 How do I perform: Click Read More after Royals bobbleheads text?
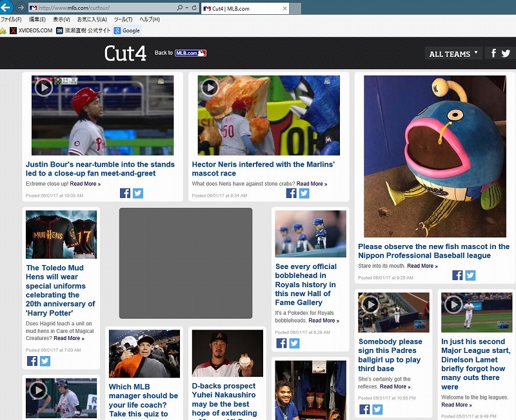pyautogui.click(x=324, y=321)
